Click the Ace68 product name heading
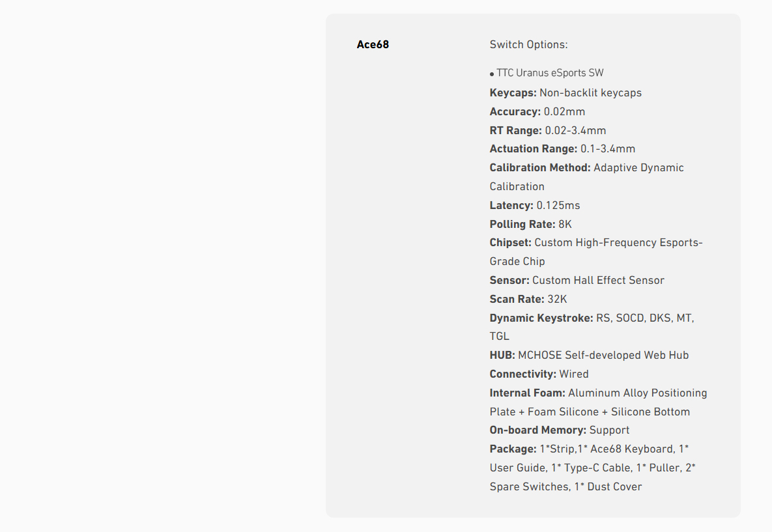 [373, 45]
